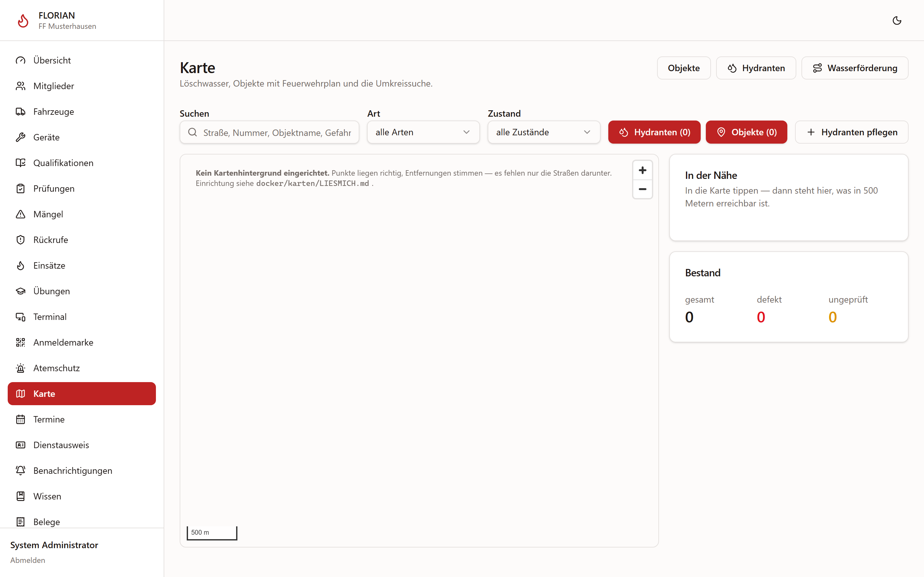Image resolution: width=924 pixels, height=577 pixels.
Task: Click the FLORIAN flame logo
Action: (23, 21)
